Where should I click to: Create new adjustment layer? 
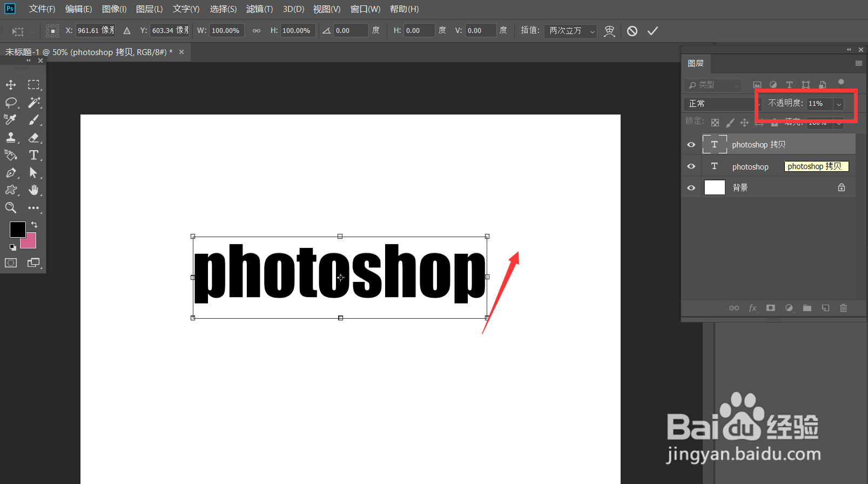pyautogui.click(x=789, y=308)
